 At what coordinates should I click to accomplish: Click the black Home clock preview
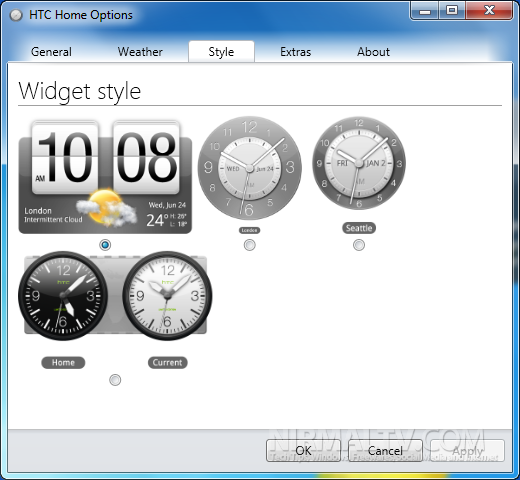pos(63,296)
